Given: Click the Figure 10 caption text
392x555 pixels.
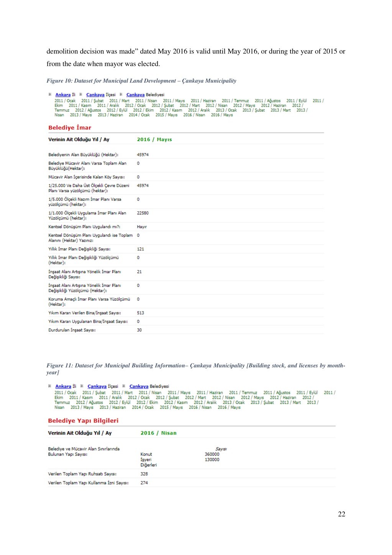Looking at the screenshot, I should coord(141,81).
